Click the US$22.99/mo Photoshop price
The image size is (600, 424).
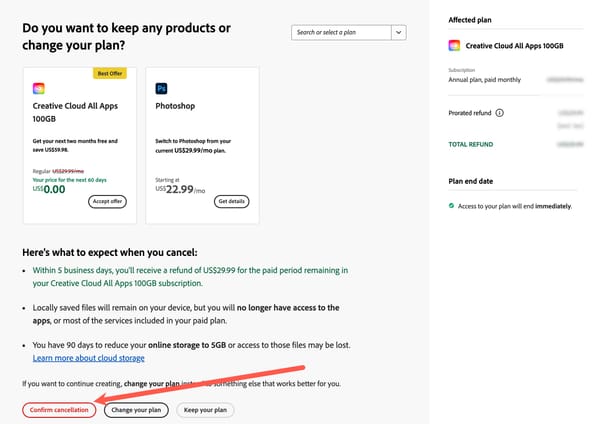pos(181,188)
